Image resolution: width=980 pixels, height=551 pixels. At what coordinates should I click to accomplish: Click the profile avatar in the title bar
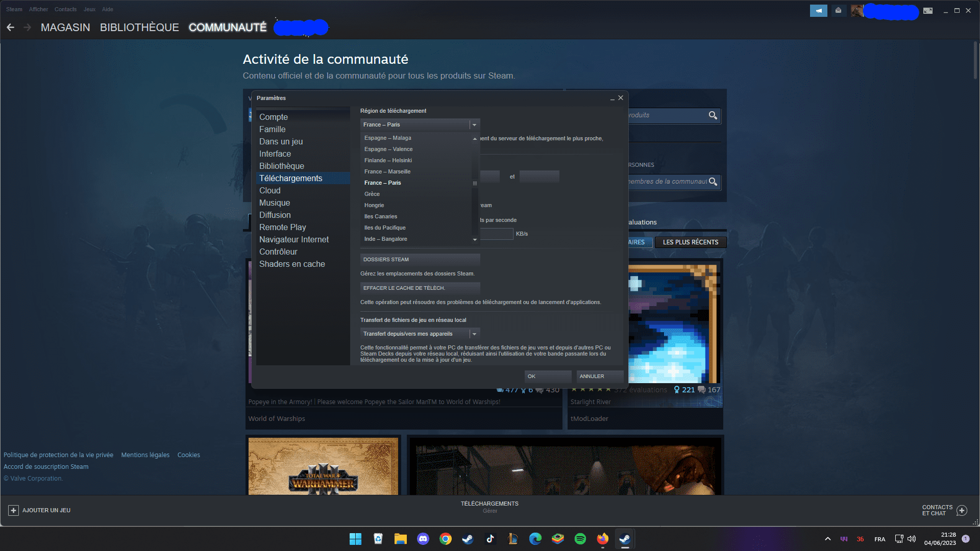857,10
